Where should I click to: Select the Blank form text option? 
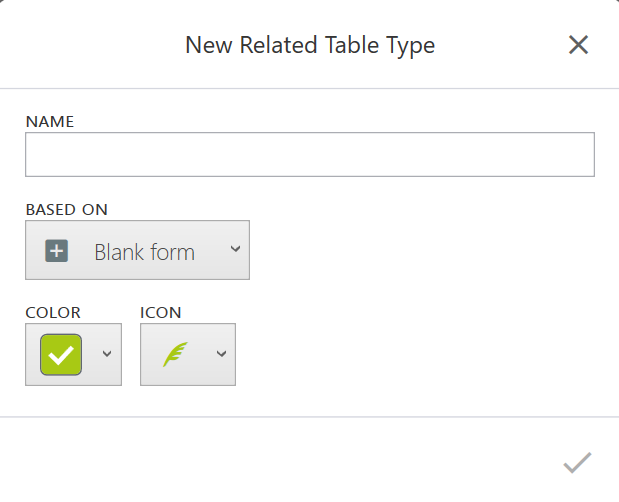coord(144,252)
